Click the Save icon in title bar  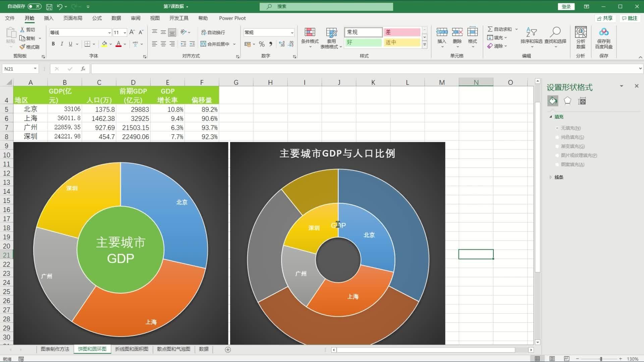[49, 6]
